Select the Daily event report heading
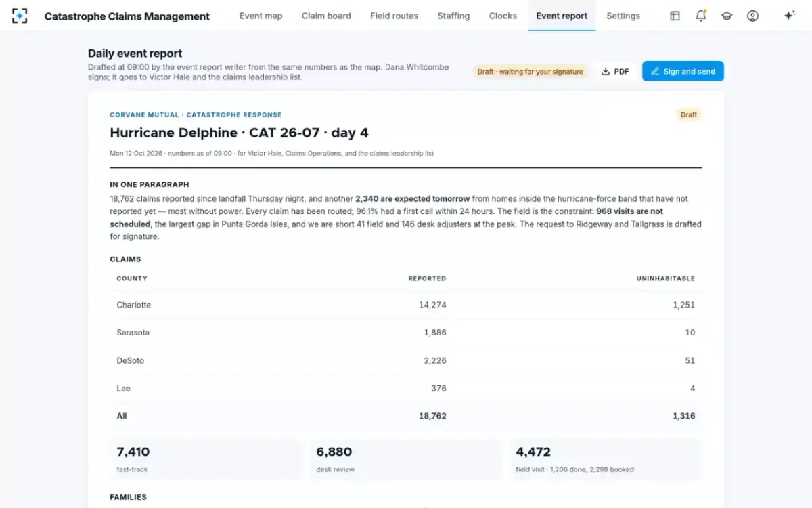Viewport: 812px width, 508px height. coord(135,54)
